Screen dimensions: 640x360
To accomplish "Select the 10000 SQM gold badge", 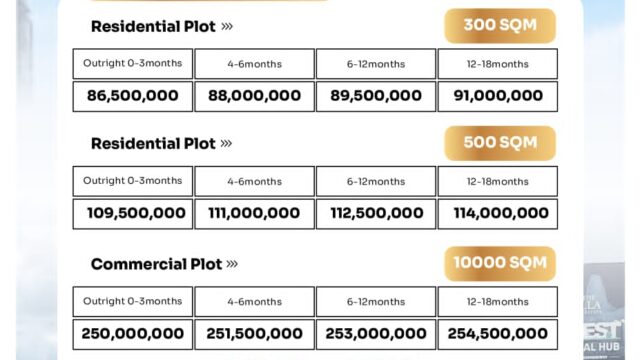I will click(500, 263).
